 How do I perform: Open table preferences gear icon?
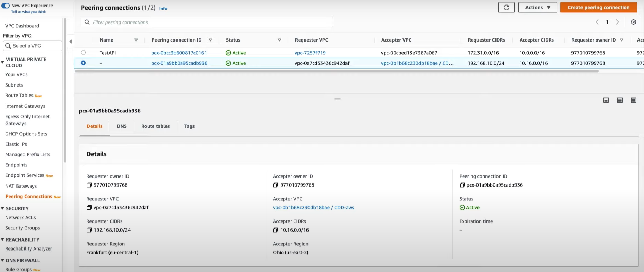[633, 22]
